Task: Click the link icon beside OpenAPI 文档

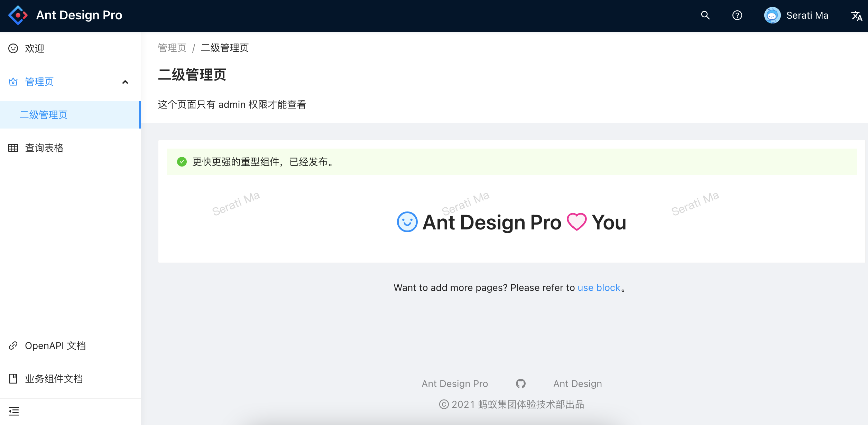Action: point(13,346)
